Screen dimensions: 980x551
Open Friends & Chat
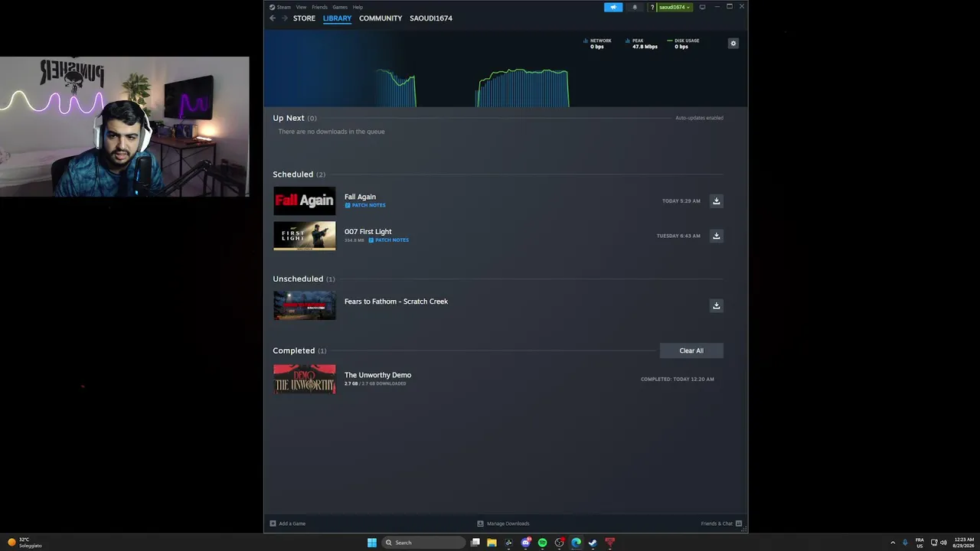click(721, 523)
